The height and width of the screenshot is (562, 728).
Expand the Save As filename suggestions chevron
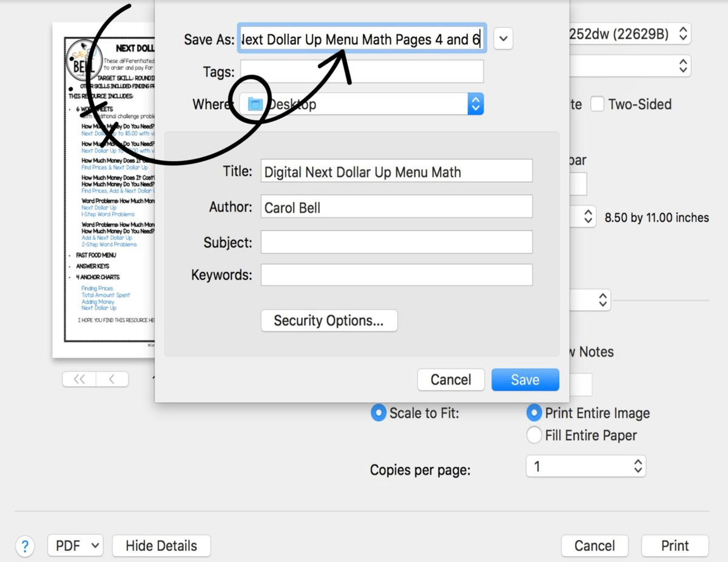pyautogui.click(x=503, y=38)
